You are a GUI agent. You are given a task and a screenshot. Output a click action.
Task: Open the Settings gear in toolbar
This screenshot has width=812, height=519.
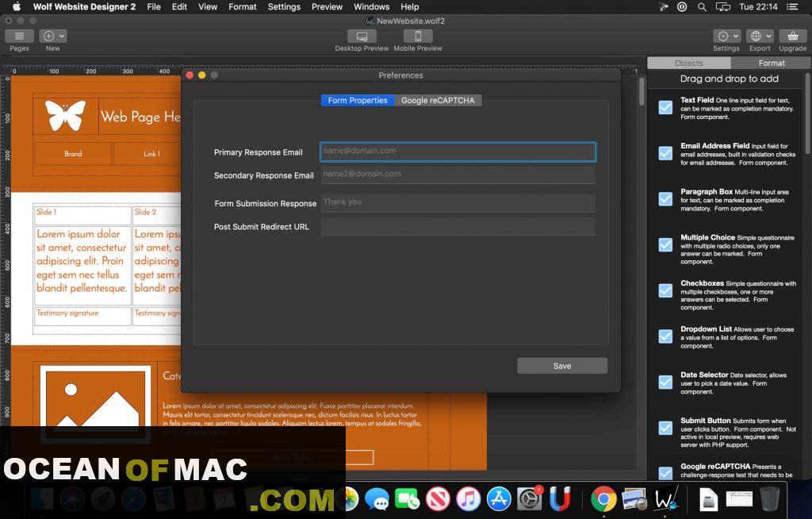coord(723,36)
